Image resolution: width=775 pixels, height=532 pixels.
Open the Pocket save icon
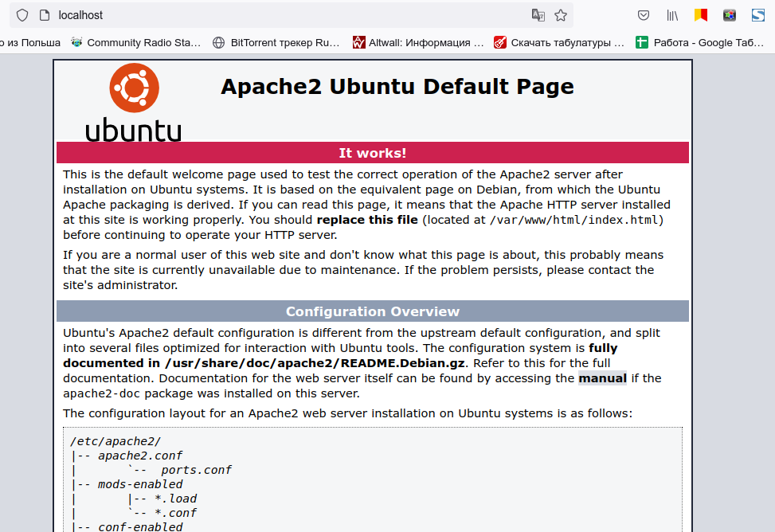click(x=643, y=15)
